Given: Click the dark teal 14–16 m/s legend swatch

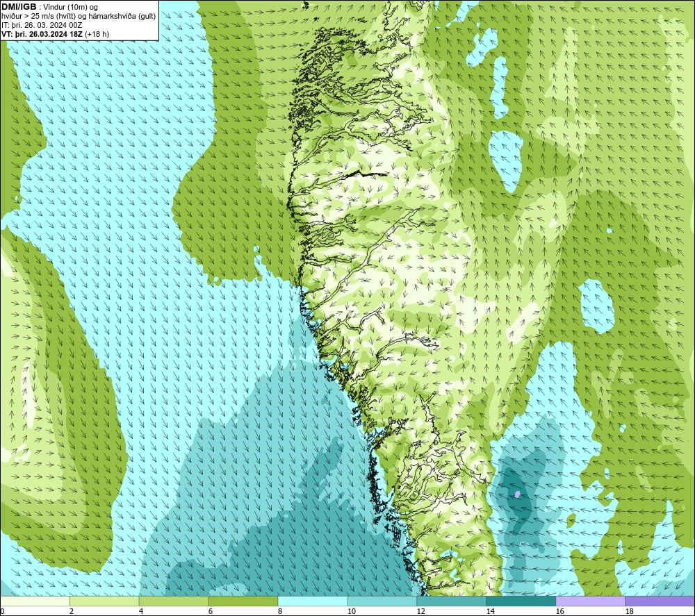Looking at the screenshot, I should pos(521,601).
